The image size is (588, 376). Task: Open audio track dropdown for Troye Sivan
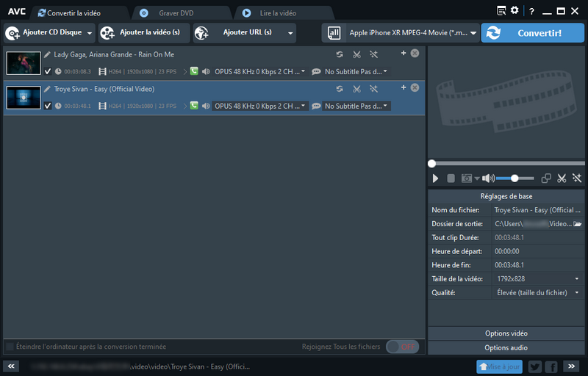[260, 106]
